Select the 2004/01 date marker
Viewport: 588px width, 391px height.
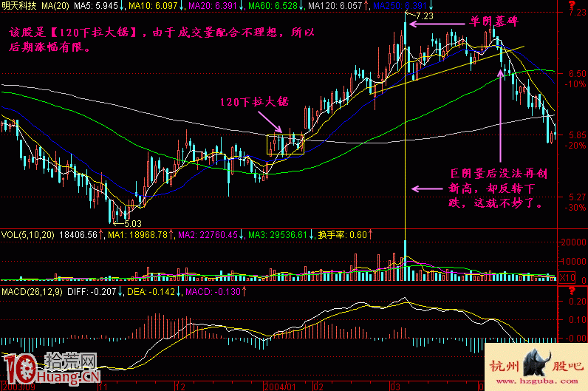point(280,387)
